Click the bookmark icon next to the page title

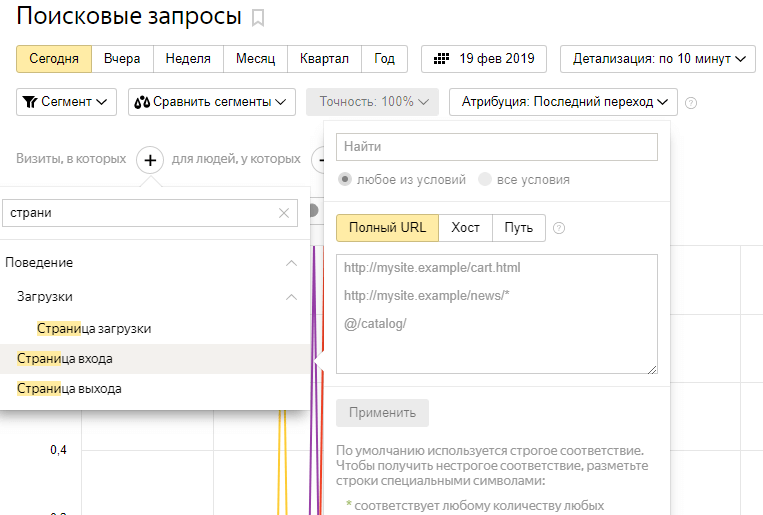point(258,17)
